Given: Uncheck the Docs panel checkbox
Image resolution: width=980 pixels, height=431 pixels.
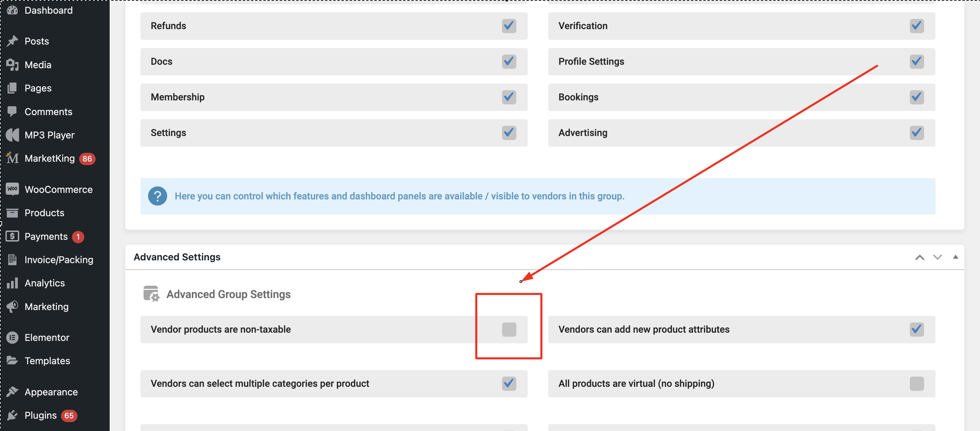Looking at the screenshot, I should pos(509,61).
